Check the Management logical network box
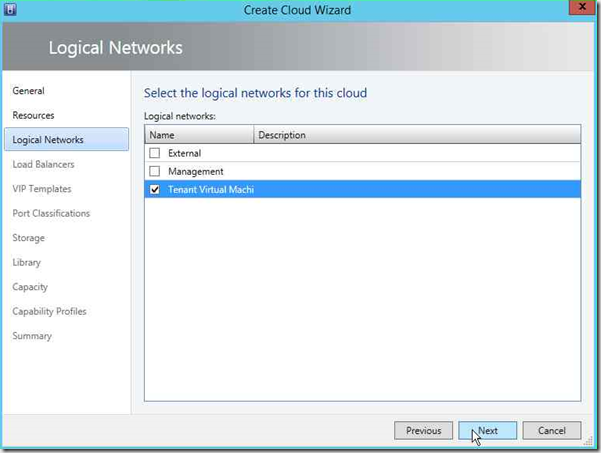The width and height of the screenshot is (601, 453). point(154,172)
